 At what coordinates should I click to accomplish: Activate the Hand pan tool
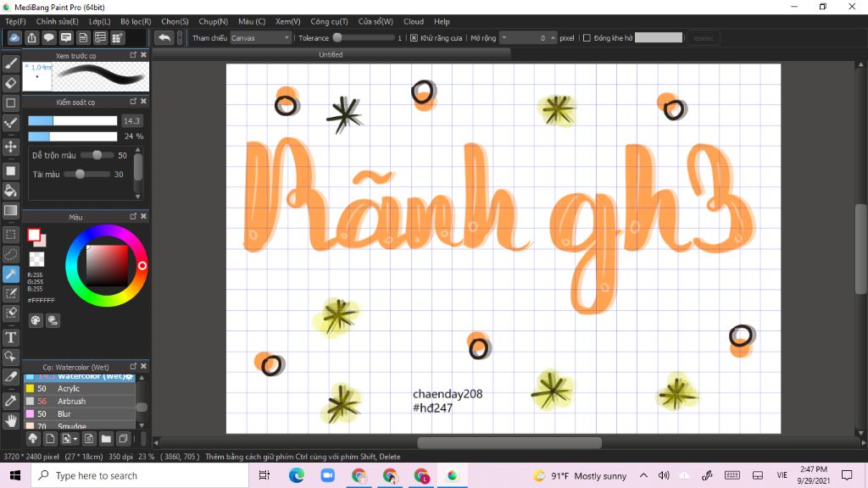(10, 420)
